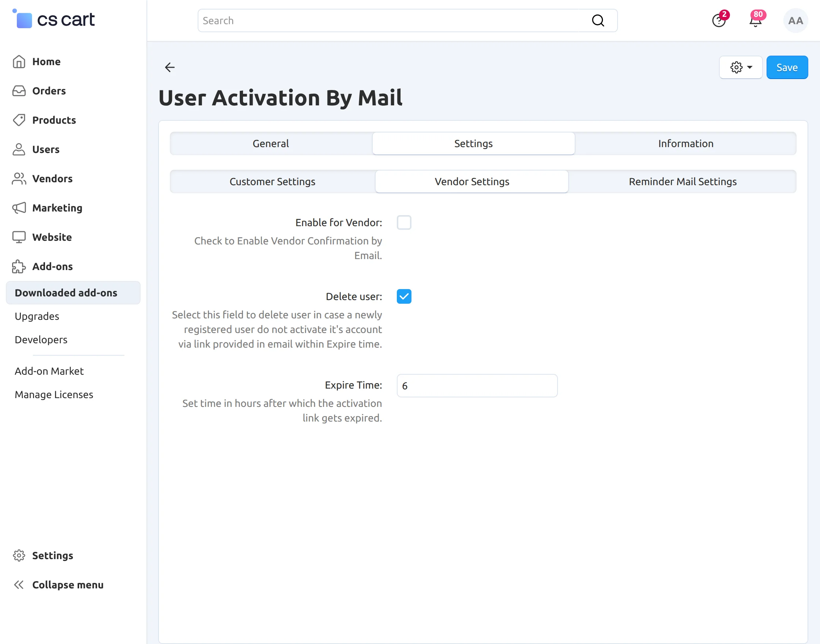Click the Collapse menu double-chevron icon
Viewport: 820px width, 644px height.
pos(19,585)
